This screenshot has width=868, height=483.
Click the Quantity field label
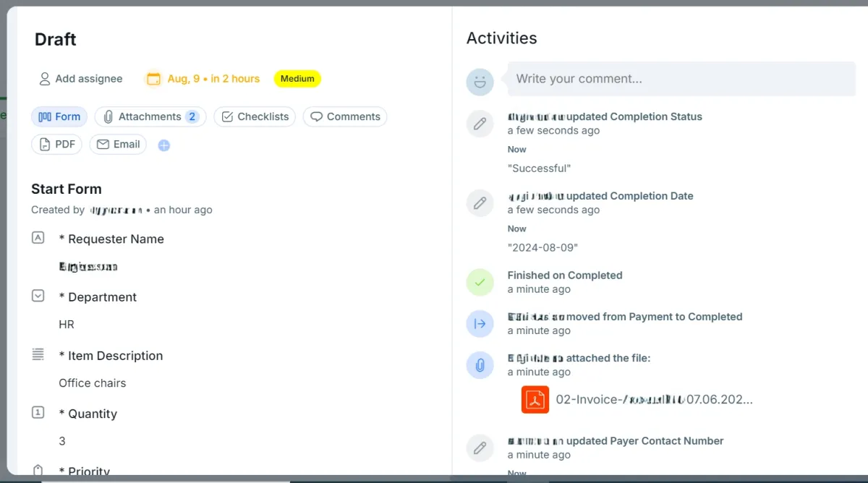click(88, 414)
